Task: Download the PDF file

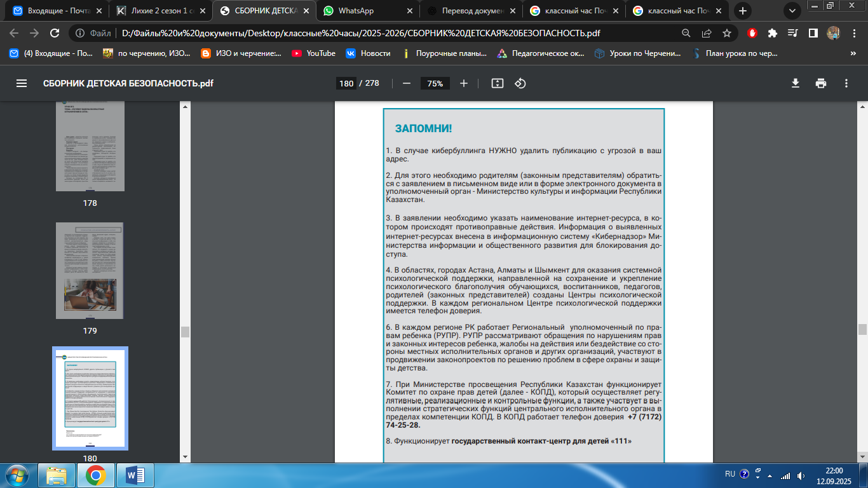Action: click(x=795, y=83)
